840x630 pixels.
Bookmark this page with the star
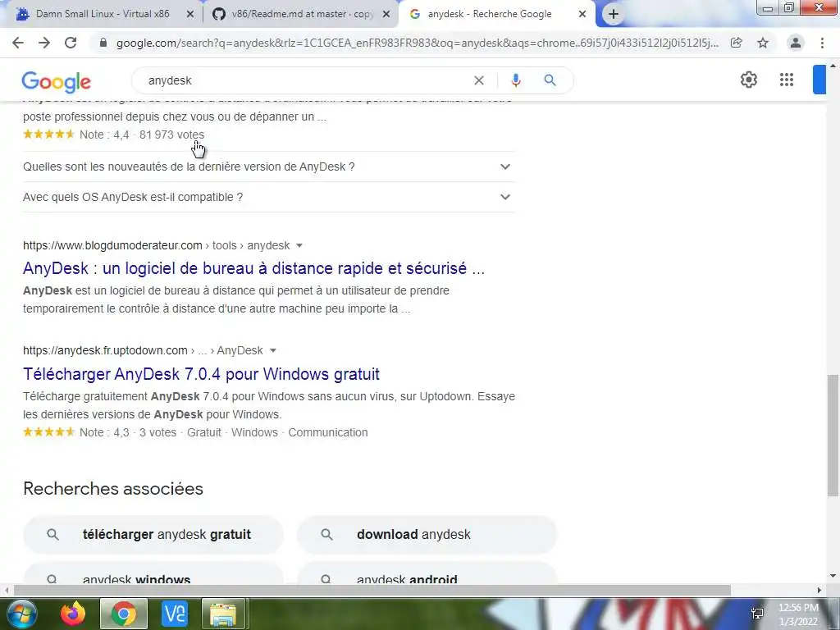pos(763,43)
